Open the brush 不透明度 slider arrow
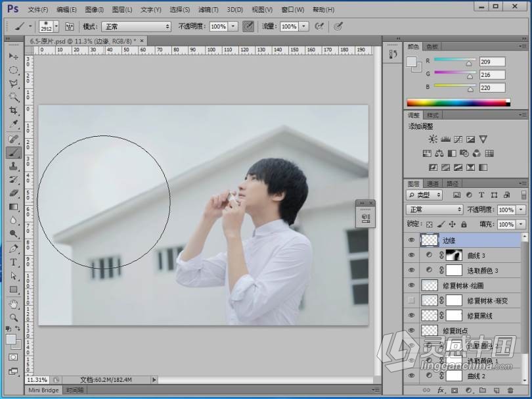 tap(233, 26)
